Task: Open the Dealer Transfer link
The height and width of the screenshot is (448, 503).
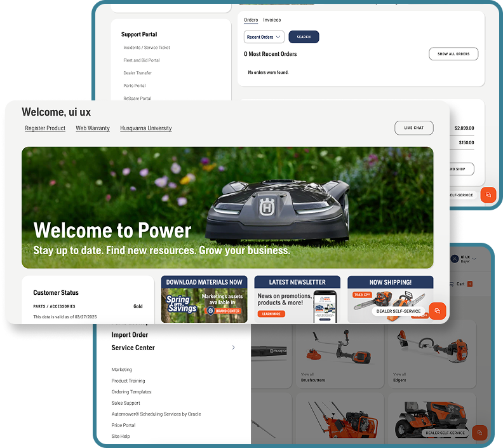Action: tap(138, 73)
